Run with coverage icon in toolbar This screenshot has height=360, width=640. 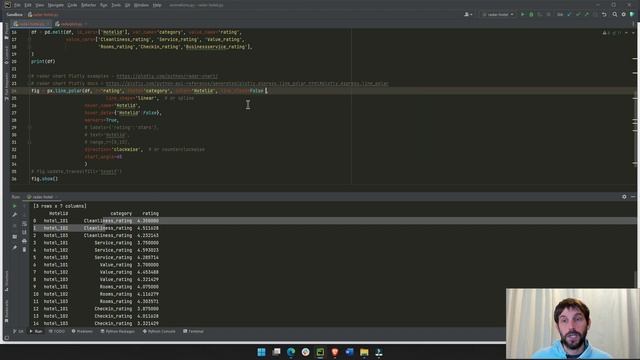540,14
